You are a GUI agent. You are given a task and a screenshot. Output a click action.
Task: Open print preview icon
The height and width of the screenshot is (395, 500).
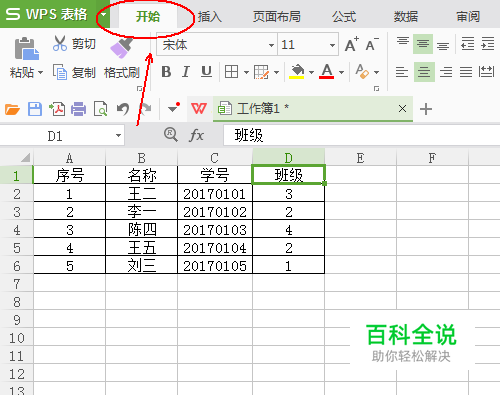coord(100,109)
